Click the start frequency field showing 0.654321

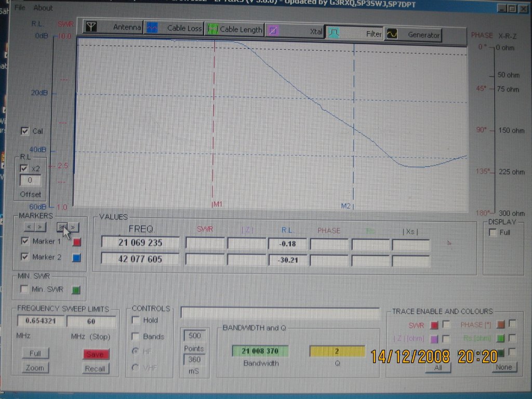[x=41, y=321]
